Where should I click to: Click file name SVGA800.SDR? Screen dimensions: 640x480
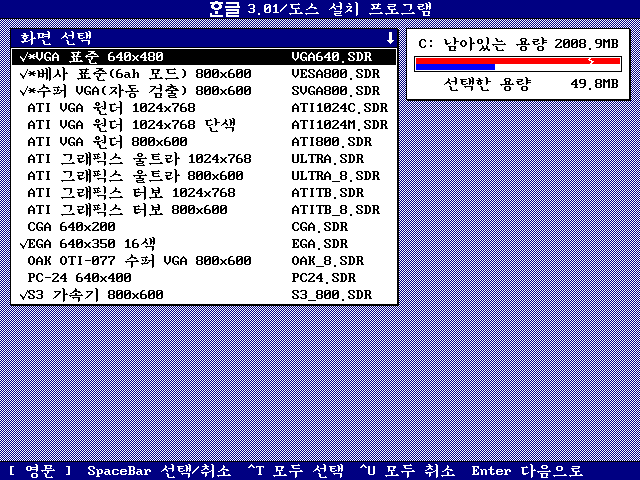tap(336, 91)
